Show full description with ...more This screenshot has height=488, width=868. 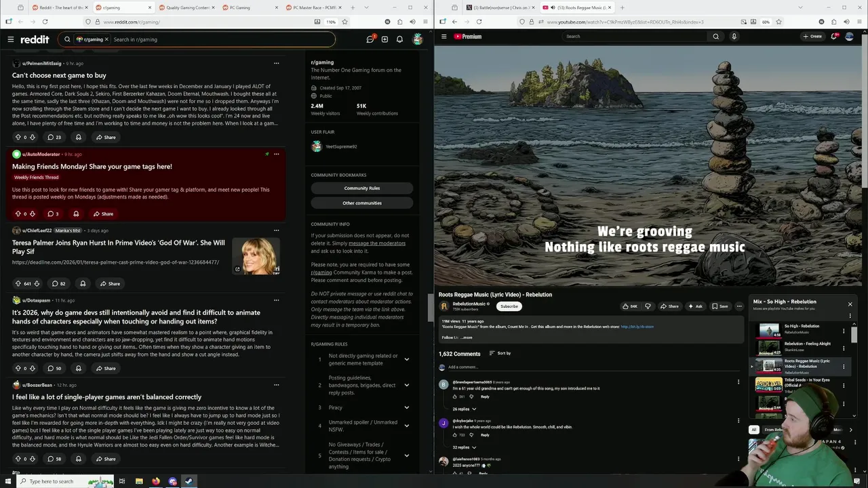coord(467,338)
